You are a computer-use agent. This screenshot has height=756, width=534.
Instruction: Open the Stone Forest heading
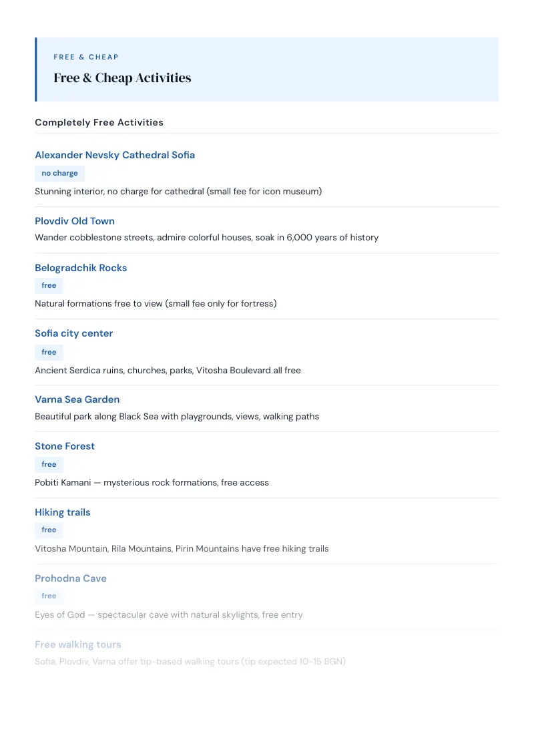[65, 446]
